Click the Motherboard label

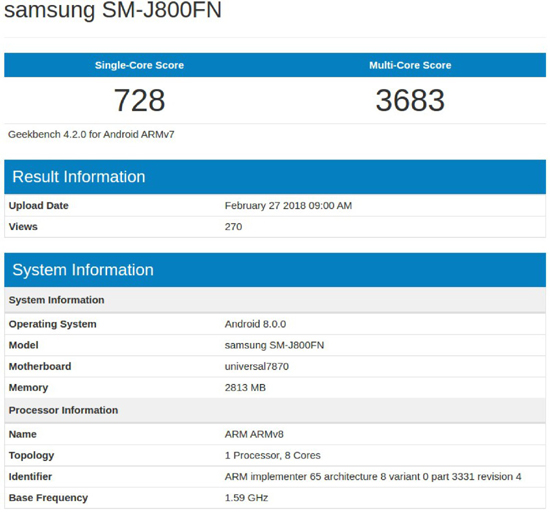coord(40,366)
